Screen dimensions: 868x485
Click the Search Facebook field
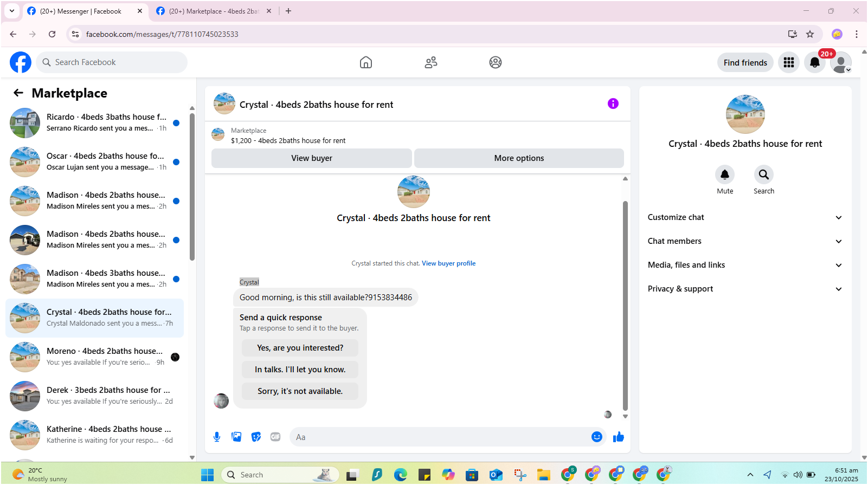point(112,62)
